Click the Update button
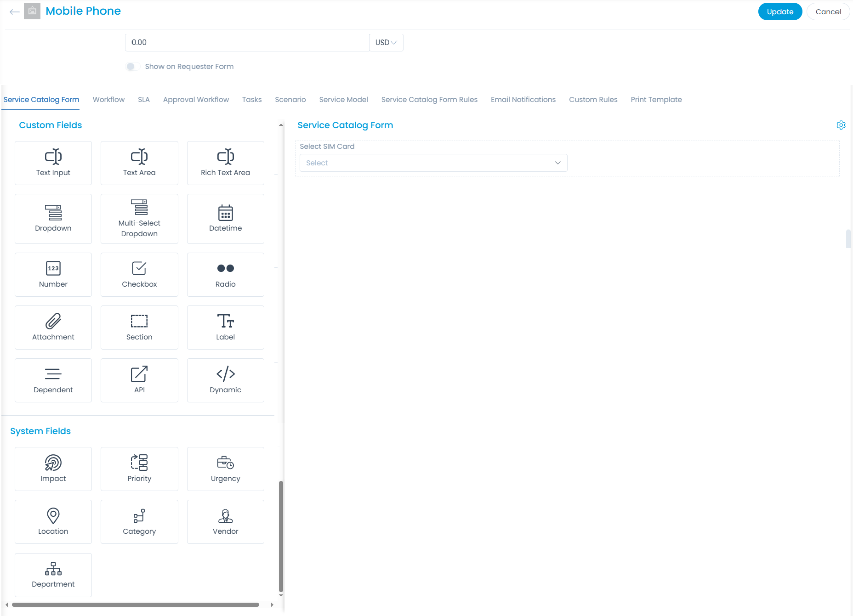Screen dimensions: 853x616 click(x=779, y=11)
